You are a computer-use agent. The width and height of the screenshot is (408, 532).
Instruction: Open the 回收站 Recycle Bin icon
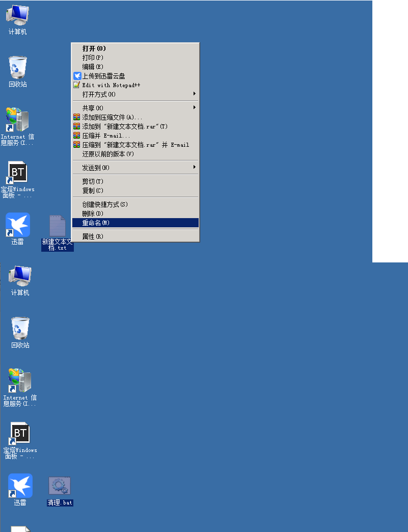[19, 69]
